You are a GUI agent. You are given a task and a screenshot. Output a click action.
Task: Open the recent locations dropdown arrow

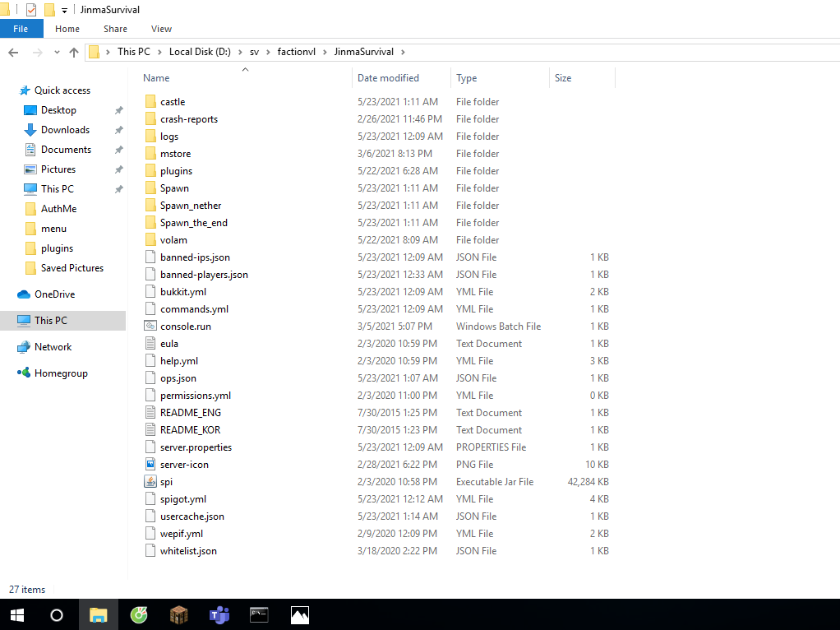(x=57, y=52)
